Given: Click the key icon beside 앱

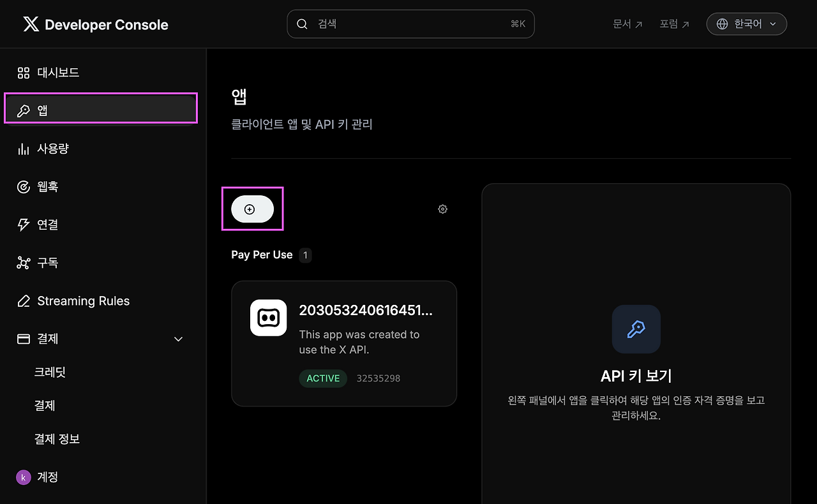Looking at the screenshot, I should coord(24,111).
